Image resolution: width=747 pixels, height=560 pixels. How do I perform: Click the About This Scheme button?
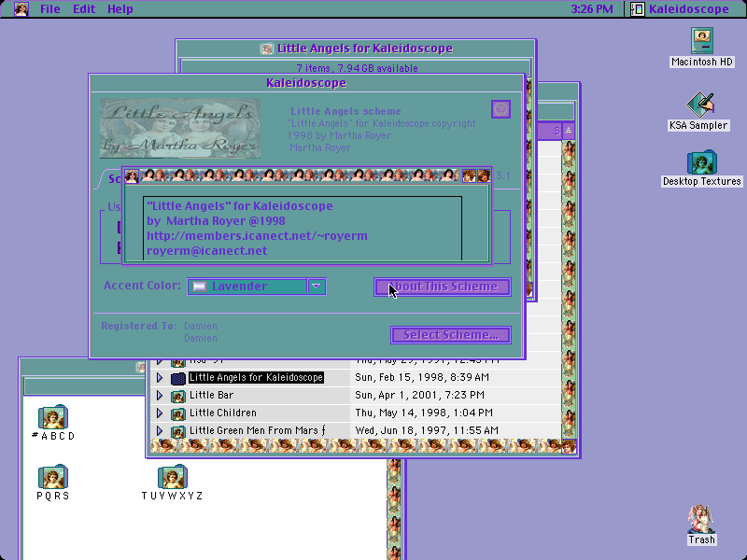coord(443,287)
